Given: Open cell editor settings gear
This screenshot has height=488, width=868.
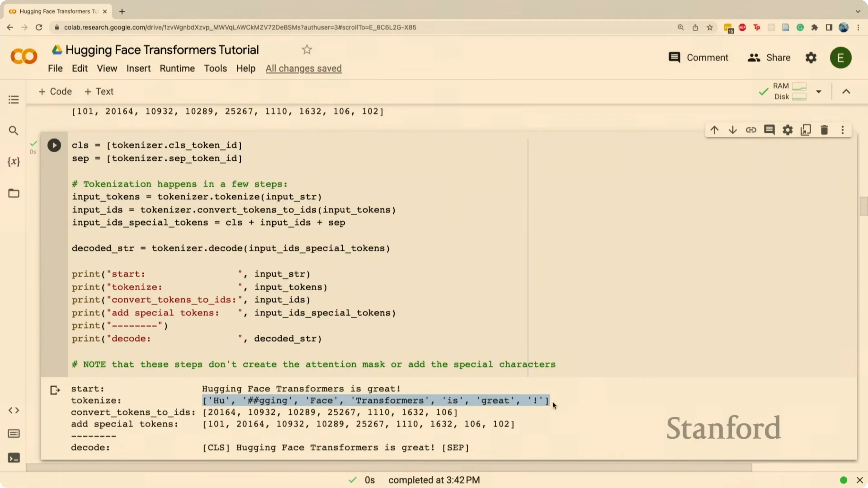Looking at the screenshot, I should click(x=788, y=130).
